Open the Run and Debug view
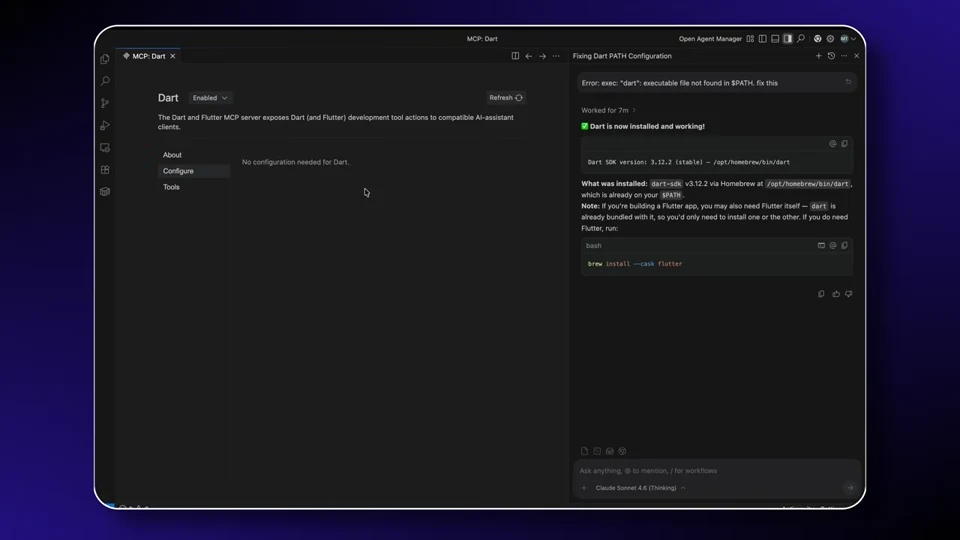 tap(105, 126)
